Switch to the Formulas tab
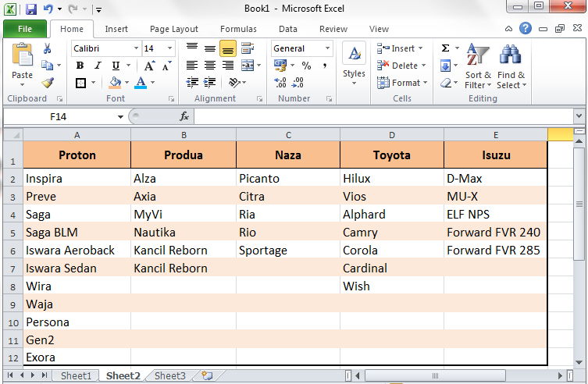Screen dimensions: 588x384 pyautogui.click(x=238, y=29)
